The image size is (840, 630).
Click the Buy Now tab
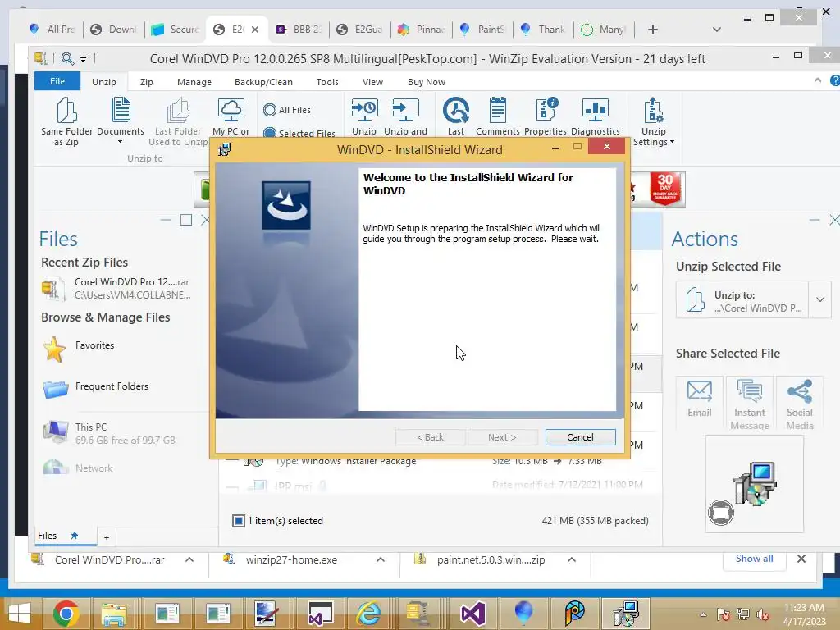point(427,82)
